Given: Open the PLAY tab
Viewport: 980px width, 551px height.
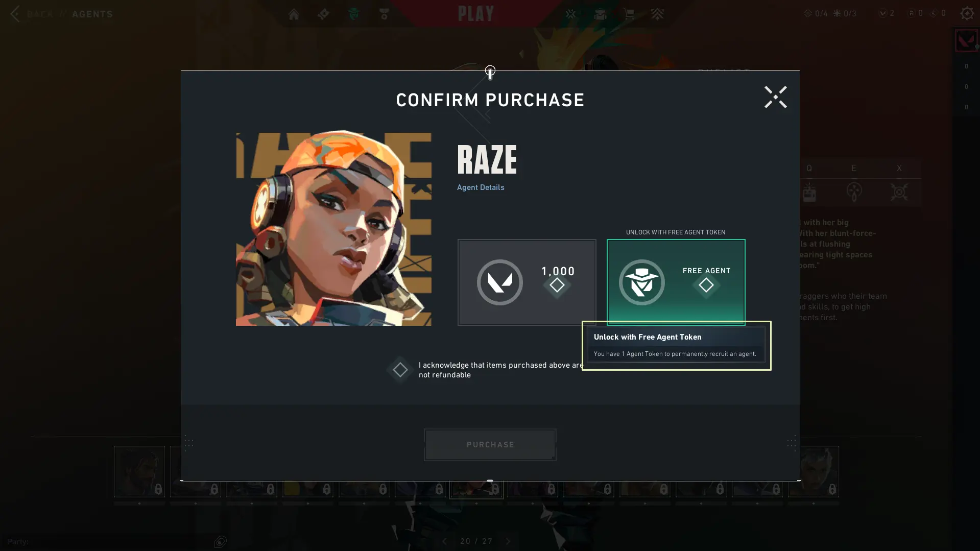Looking at the screenshot, I should tap(475, 14).
